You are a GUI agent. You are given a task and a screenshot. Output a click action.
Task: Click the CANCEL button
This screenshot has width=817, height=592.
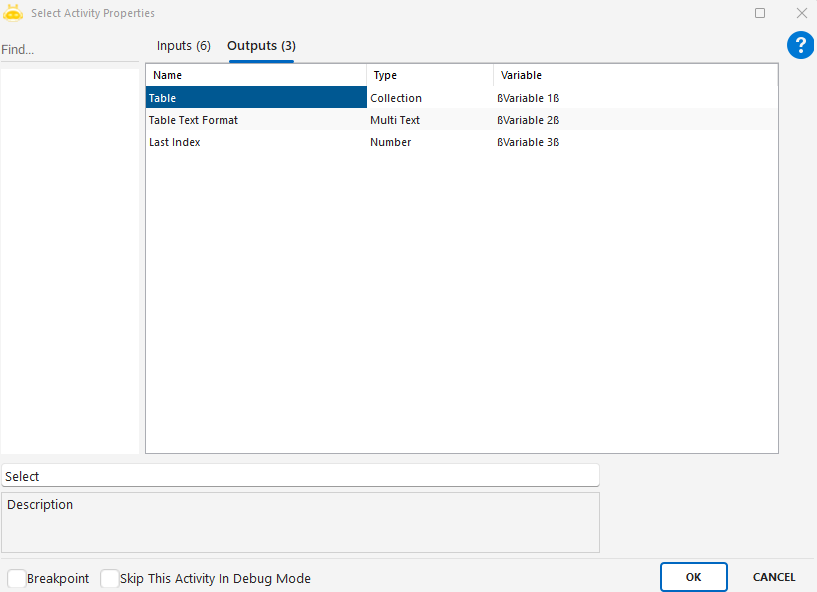[773, 577]
